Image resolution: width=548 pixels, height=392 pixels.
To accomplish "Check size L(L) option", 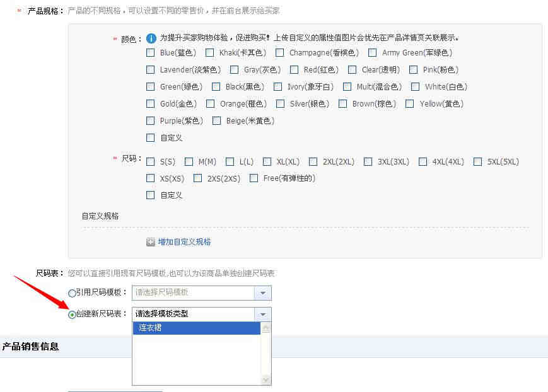I will click(x=230, y=162).
